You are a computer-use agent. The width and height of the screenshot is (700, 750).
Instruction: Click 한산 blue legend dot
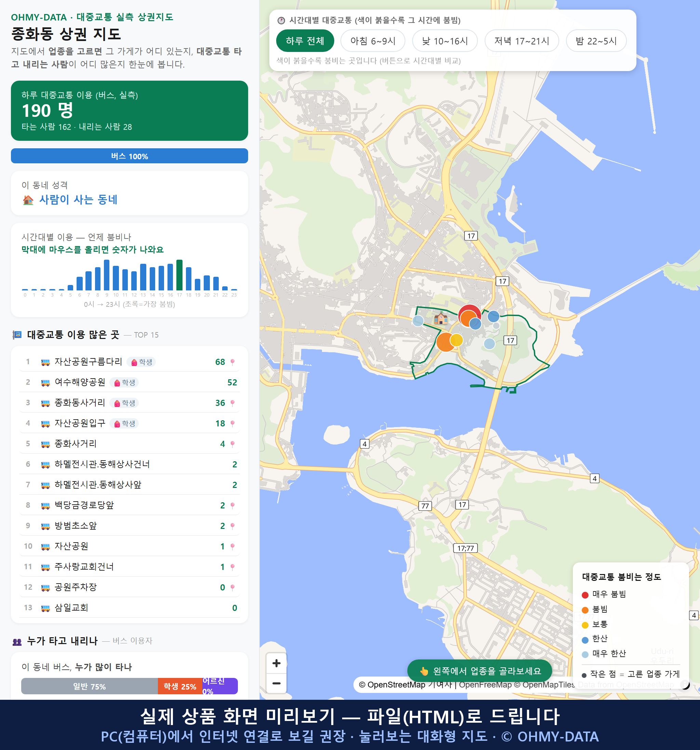coord(585,640)
